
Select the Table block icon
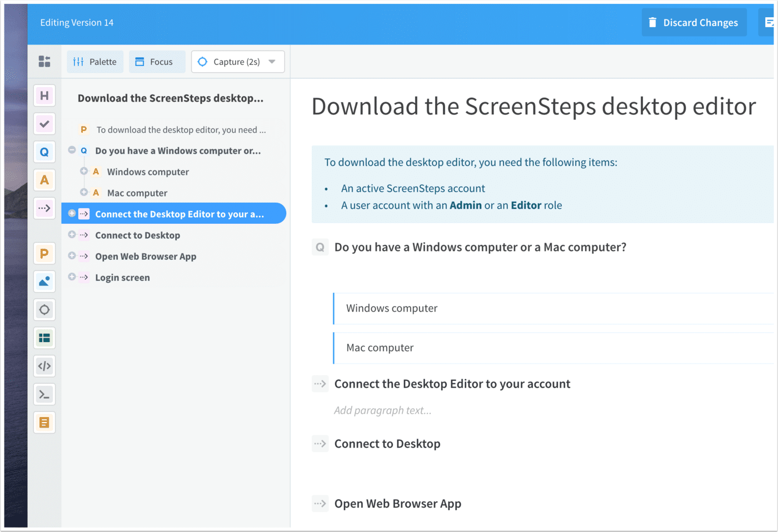point(44,338)
